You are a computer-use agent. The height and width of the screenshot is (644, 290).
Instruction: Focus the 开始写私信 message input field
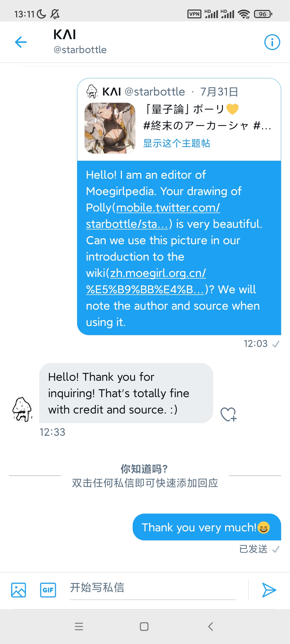153,588
